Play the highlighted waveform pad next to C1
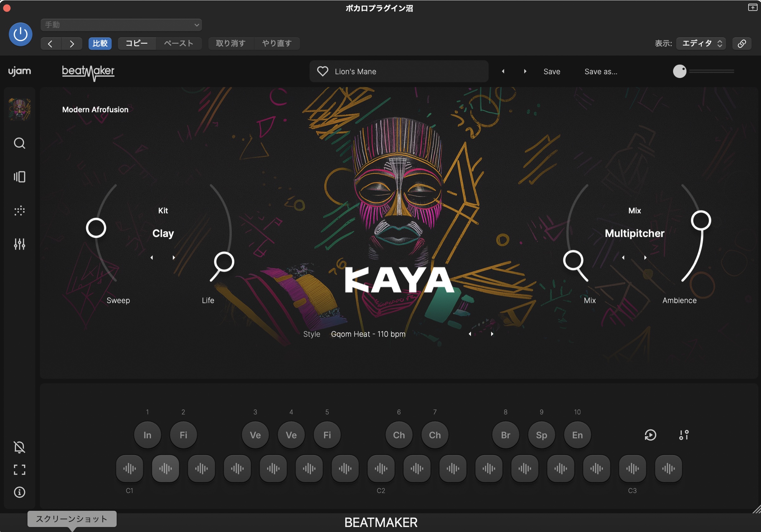The width and height of the screenshot is (761, 532). pyautogui.click(x=166, y=468)
